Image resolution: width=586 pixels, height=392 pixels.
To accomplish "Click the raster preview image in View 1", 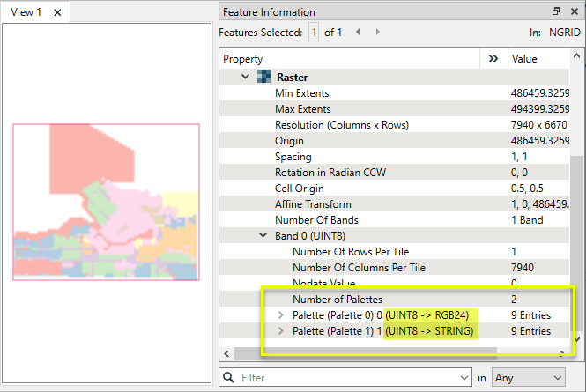I will point(106,203).
